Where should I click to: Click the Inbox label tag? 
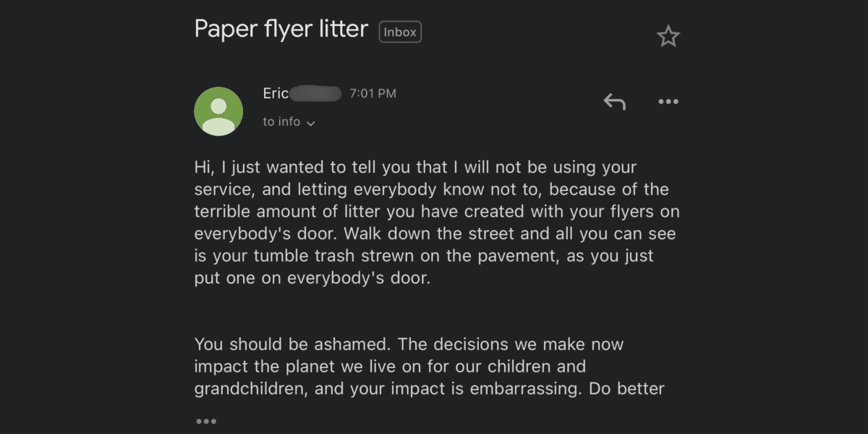[x=400, y=32]
